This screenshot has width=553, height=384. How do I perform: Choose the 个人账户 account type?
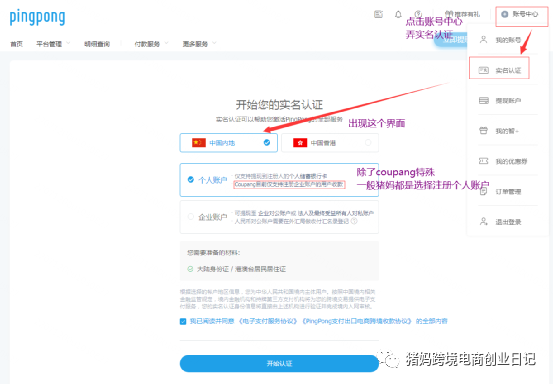click(x=279, y=180)
